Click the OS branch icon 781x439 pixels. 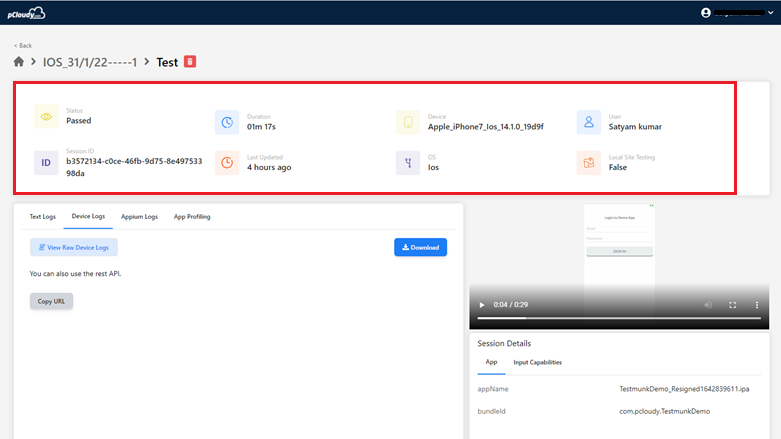coord(408,163)
